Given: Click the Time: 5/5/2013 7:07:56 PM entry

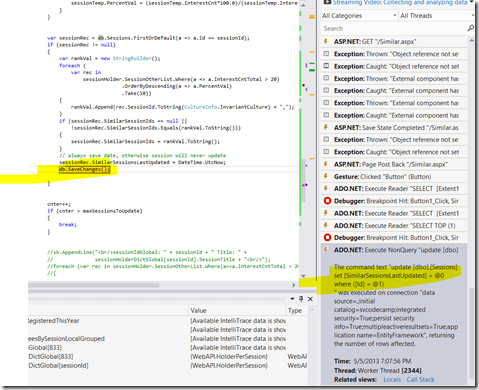Looking at the screenshot, I should (373, 361).
